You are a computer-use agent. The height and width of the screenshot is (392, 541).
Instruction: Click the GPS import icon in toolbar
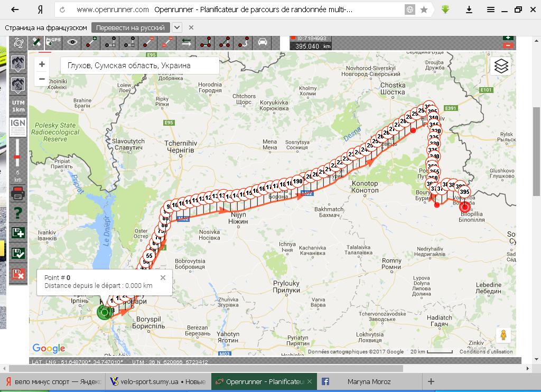pyautogui.click(x=54, y=42)
